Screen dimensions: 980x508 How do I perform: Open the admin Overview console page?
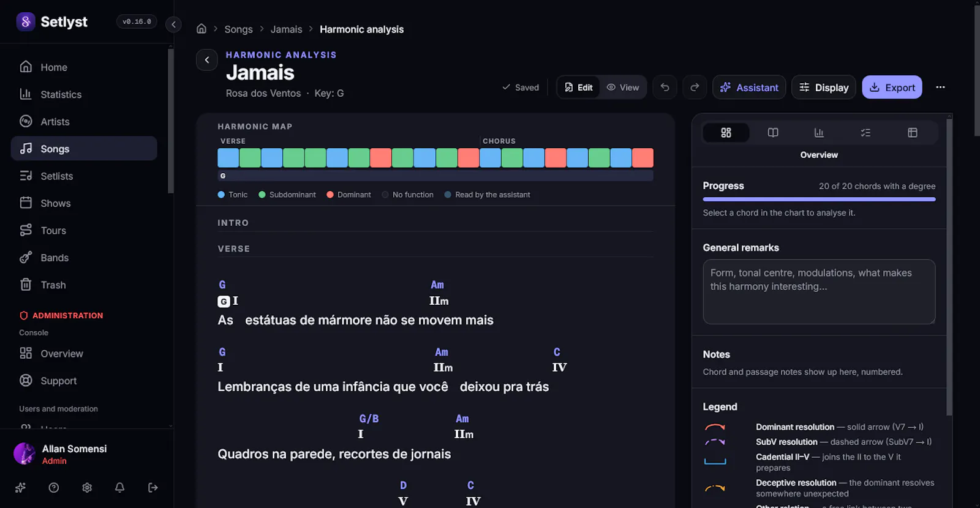[84, 354]
